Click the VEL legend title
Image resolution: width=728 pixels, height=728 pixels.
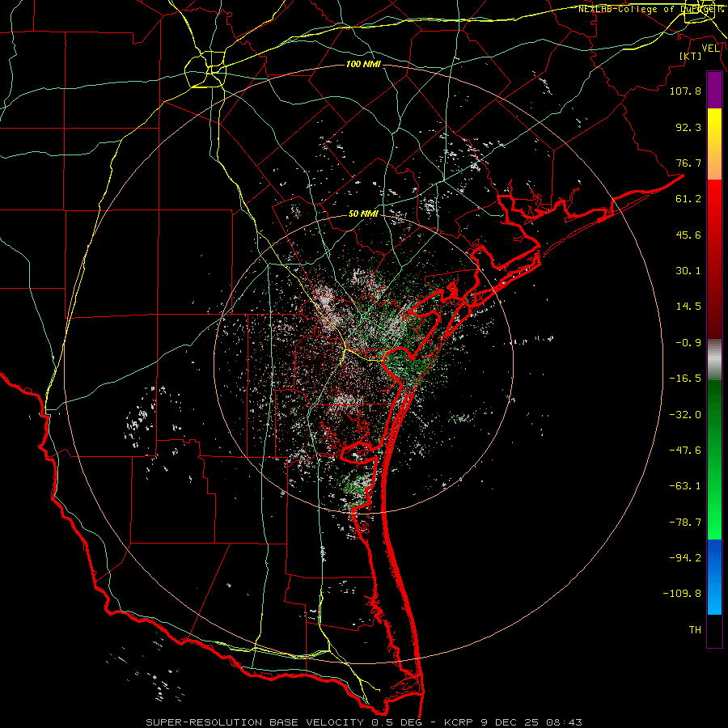point(711,49)
